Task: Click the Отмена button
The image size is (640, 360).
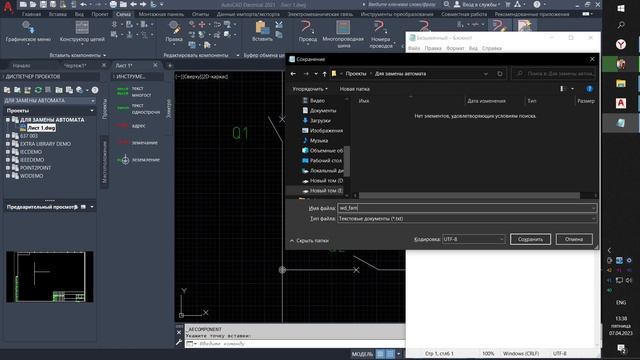Action: coord(574,239)
